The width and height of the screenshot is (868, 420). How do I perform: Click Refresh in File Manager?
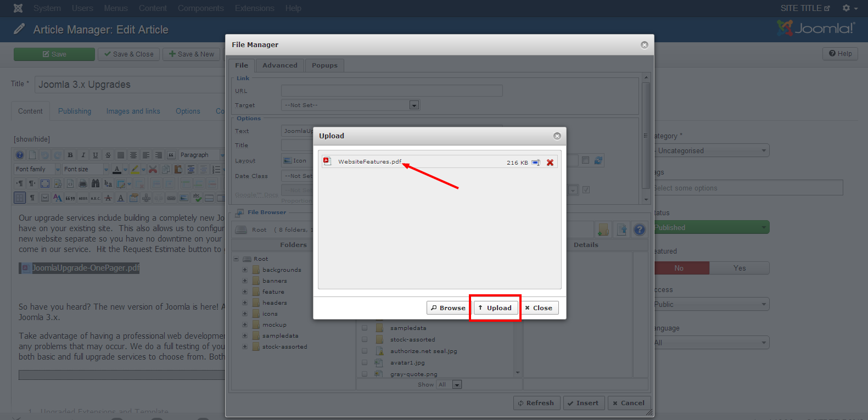click(536, 403)
